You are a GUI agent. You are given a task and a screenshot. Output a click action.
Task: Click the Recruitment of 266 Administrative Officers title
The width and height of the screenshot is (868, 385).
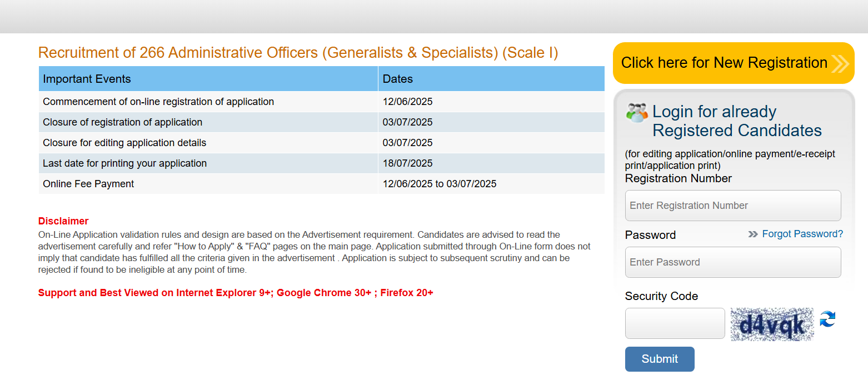pyautogui.click(x=298, y=53)
